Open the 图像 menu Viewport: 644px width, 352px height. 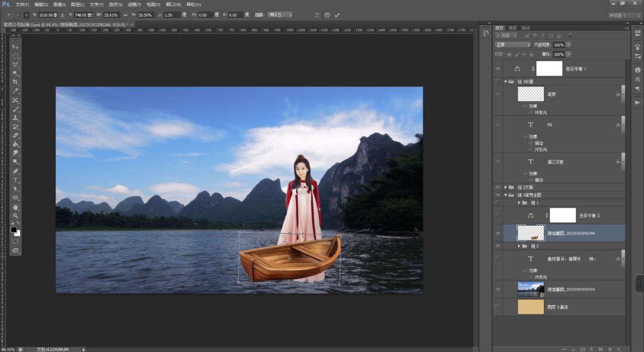[58, 4]
